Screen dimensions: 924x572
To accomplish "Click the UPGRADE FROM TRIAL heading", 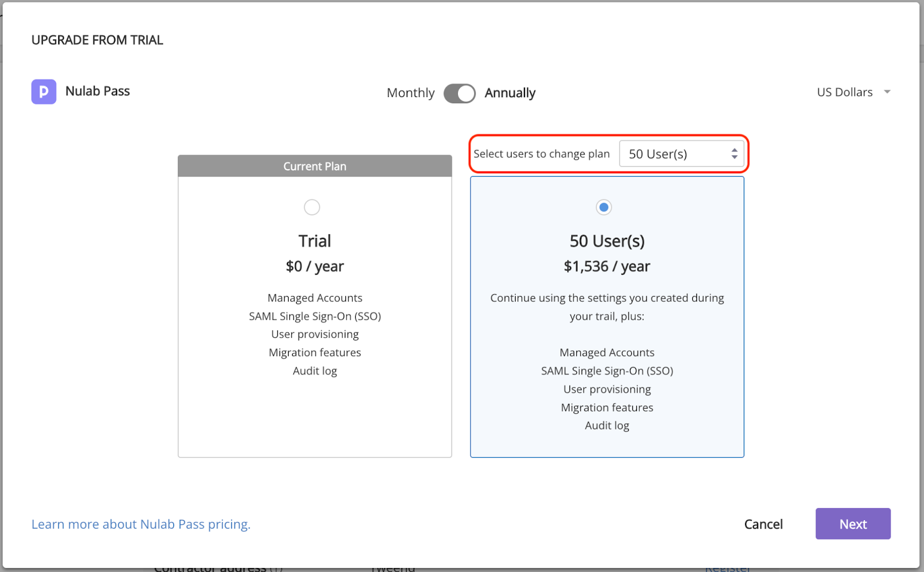I will [97, 40].
